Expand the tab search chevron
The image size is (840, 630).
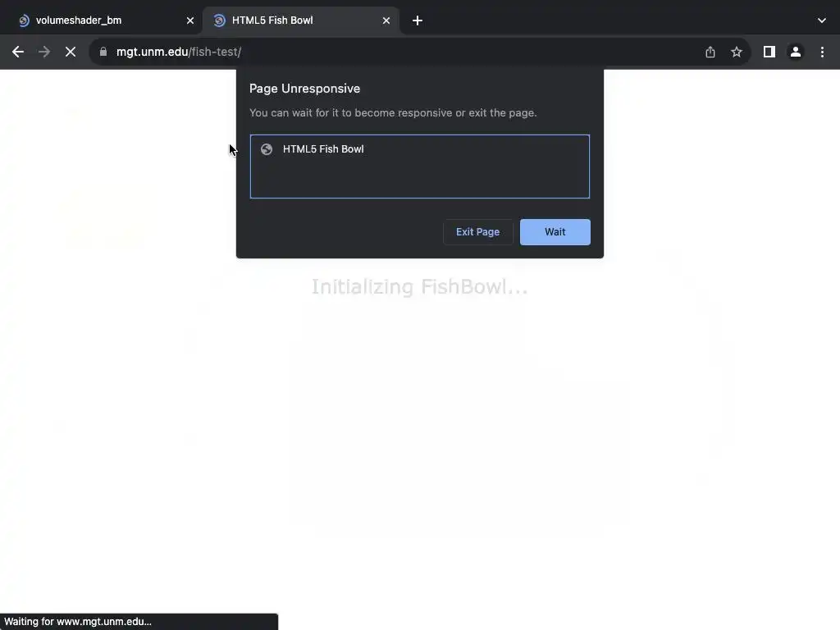click(x=822, y=21)
